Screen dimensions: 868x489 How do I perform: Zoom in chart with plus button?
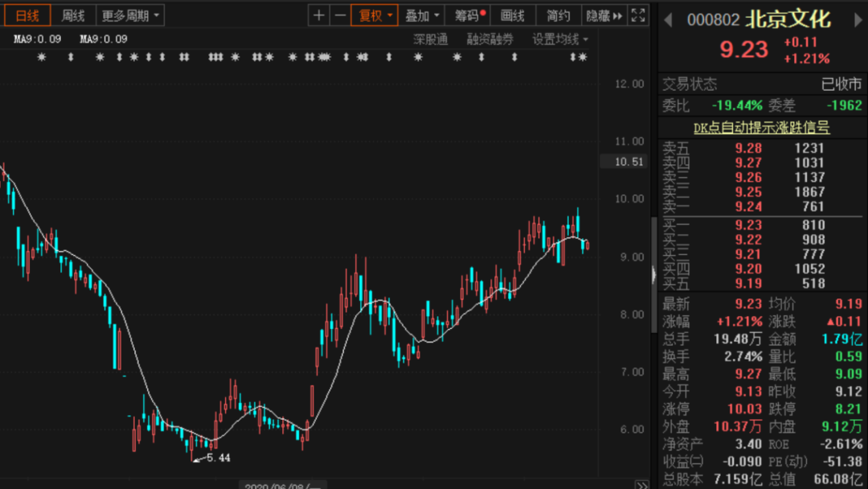tap(320, 15)
